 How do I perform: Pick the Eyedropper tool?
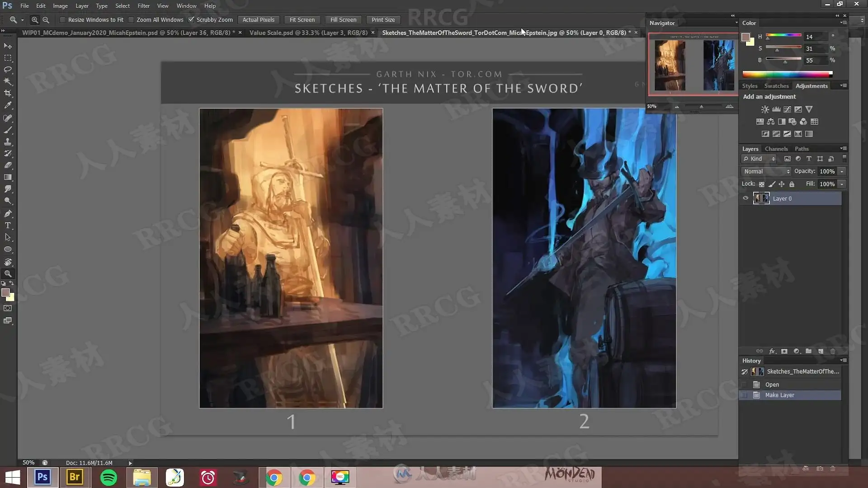pyautogui.click(x=8, y=105)
